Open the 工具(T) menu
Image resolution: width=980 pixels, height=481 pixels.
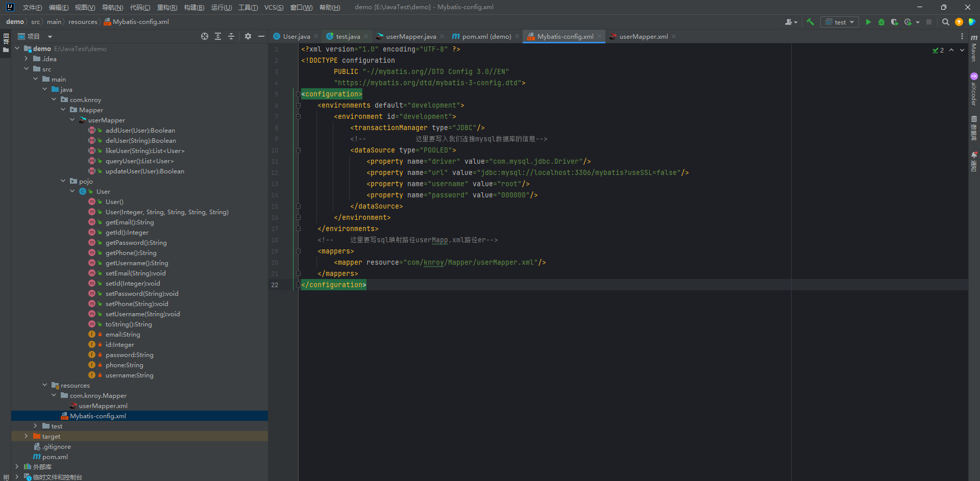(x=248, y=7)
